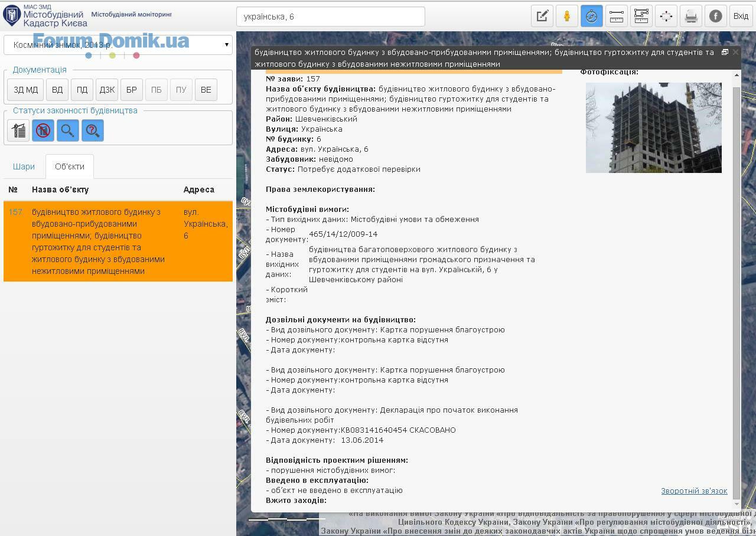Select the distance measurement ruler tool

[617, 16]
